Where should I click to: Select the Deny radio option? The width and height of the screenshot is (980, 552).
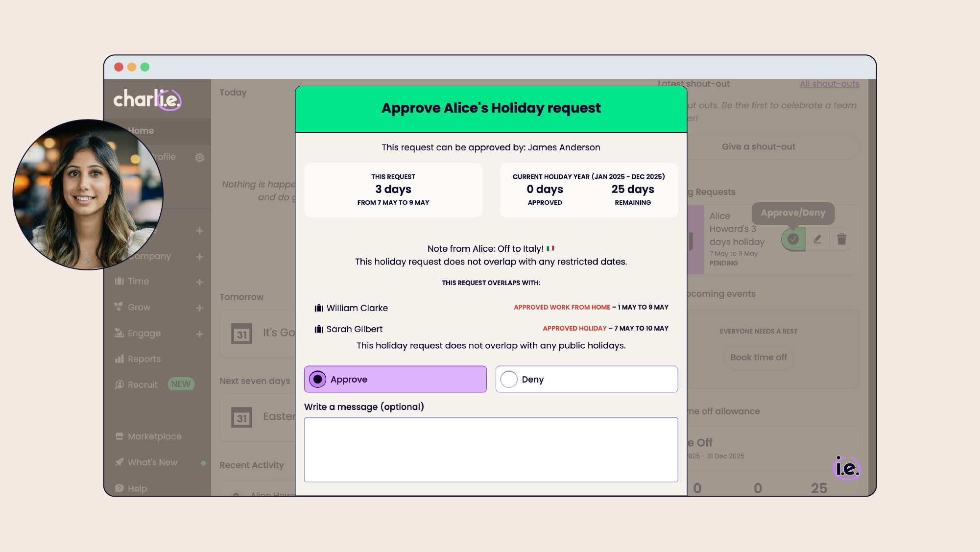(509, 379)
